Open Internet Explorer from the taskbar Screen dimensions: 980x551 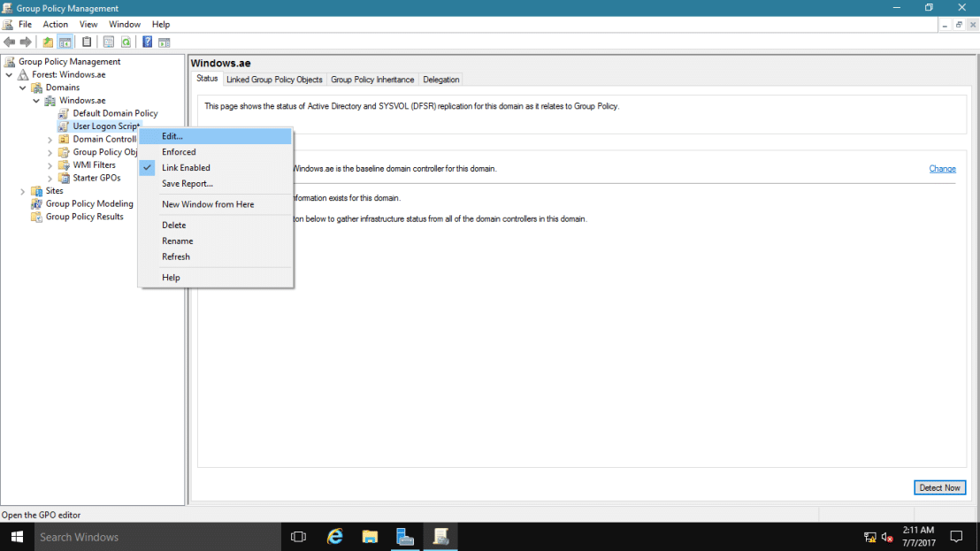coord(335,537)
